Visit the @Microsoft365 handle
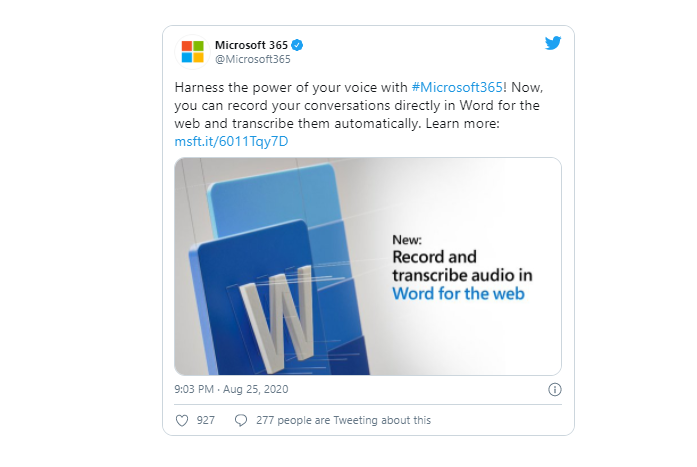697x467 pixels. point(249,59)
